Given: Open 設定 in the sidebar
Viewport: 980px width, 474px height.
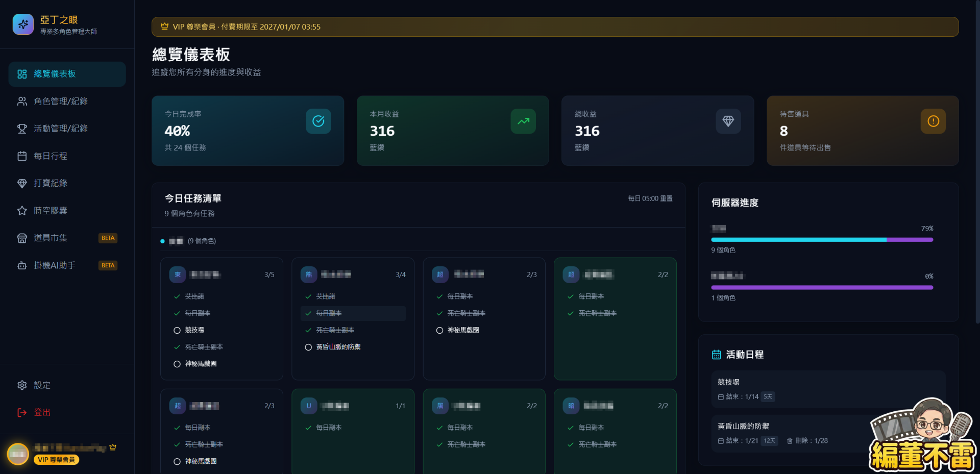Looking at the screenshot, I should click(x=67, y=385).
